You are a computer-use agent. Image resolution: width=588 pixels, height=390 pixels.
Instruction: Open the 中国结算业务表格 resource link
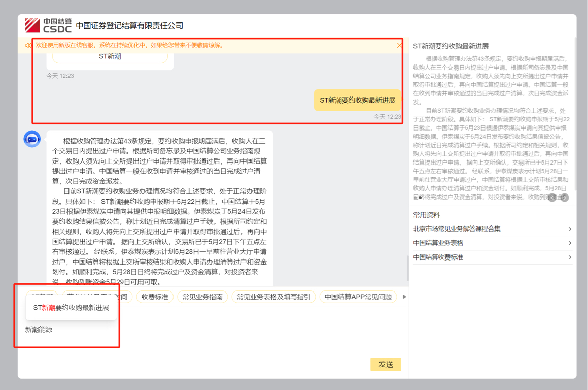(x=493, y=243)
